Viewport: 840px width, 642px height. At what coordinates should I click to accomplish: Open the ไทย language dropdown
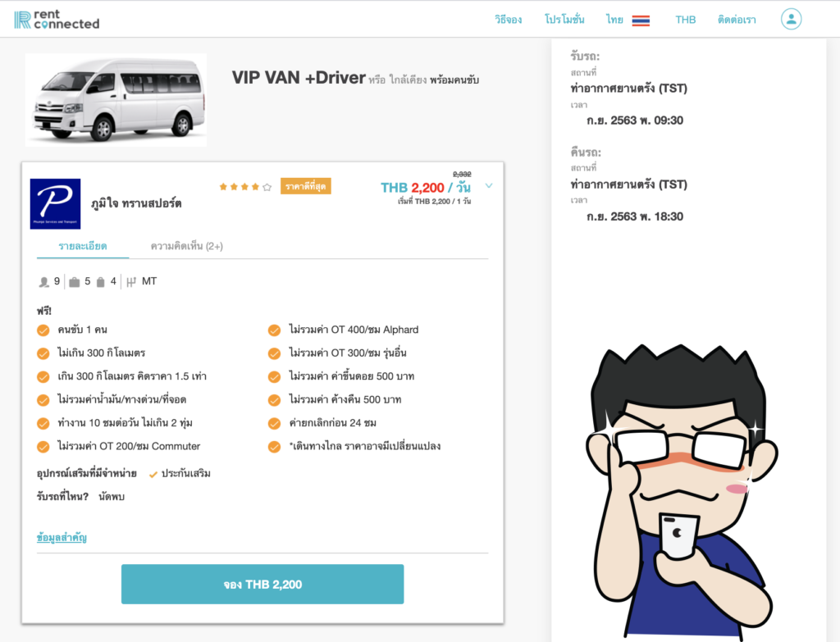coord(614,20)
